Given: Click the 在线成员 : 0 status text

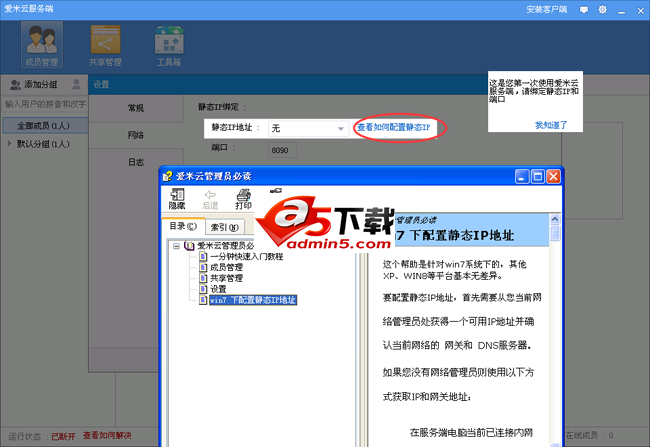Looking at the screenshot, I should point(589,435).
